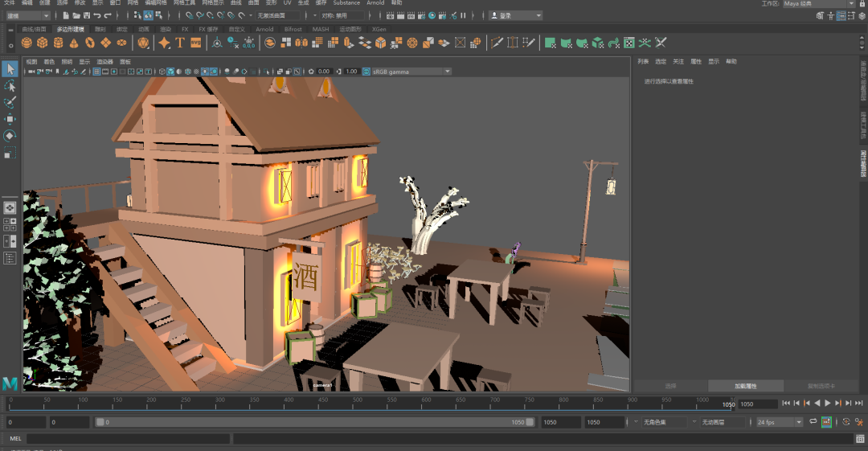Click the freeze transformations 0,0,0 icon
868x451 pixels.
pyautogui.click(x=249, y=43)
